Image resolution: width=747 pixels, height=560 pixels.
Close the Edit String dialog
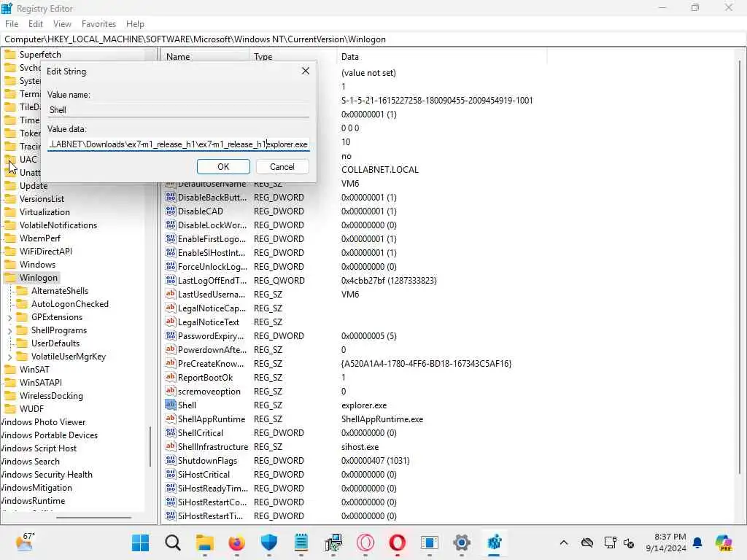pos(306,71)
